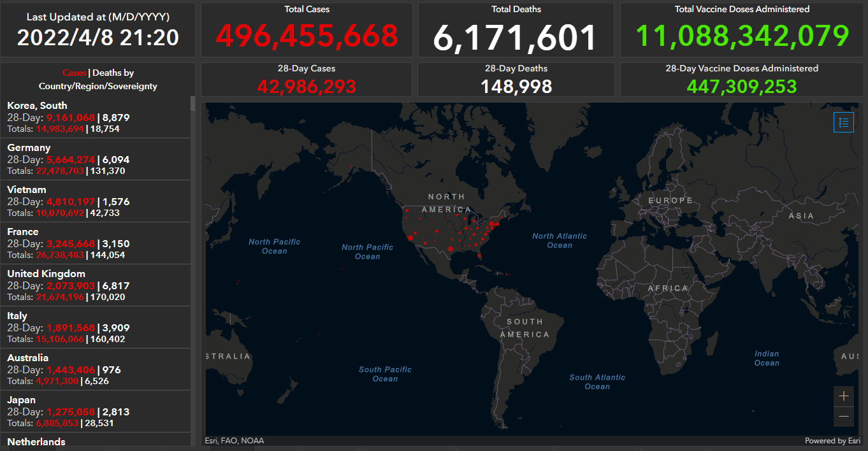The width and height of the screenshot is (868, 451).
Task: Click the Total Deaths figure 6,171,601
Action: point(516,37)
